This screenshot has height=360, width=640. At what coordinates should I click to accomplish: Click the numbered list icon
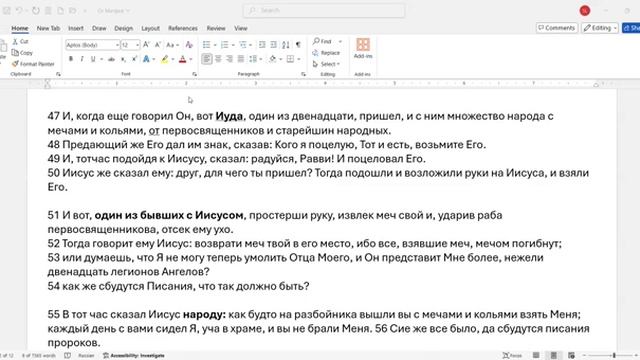(x=224, y=44)
